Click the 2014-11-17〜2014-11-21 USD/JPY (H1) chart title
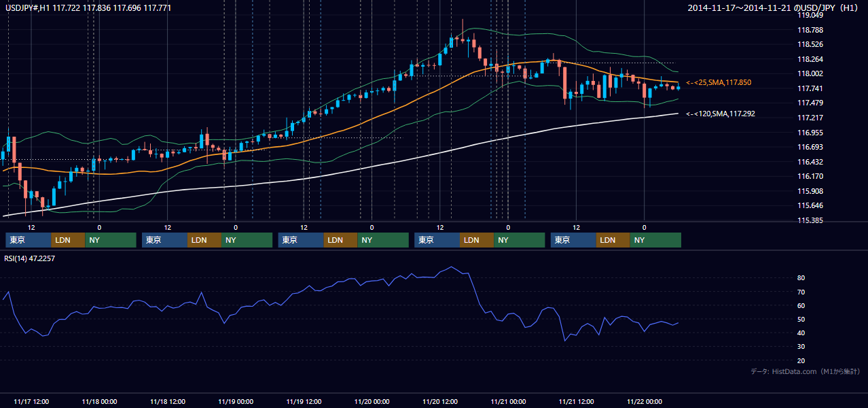Viewport: 868px width, 408px height. [774, 7]
